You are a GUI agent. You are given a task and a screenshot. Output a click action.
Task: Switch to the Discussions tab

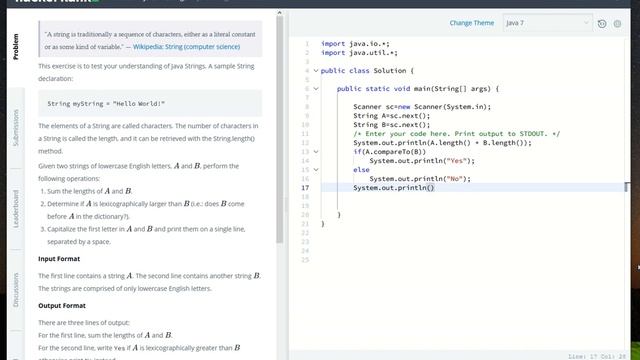(16, 289)
